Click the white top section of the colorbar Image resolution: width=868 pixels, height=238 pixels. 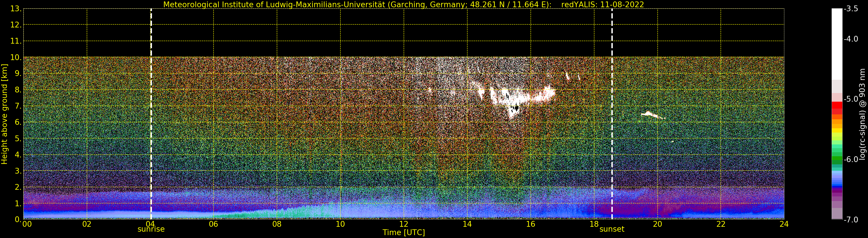(x=837, y=44)
